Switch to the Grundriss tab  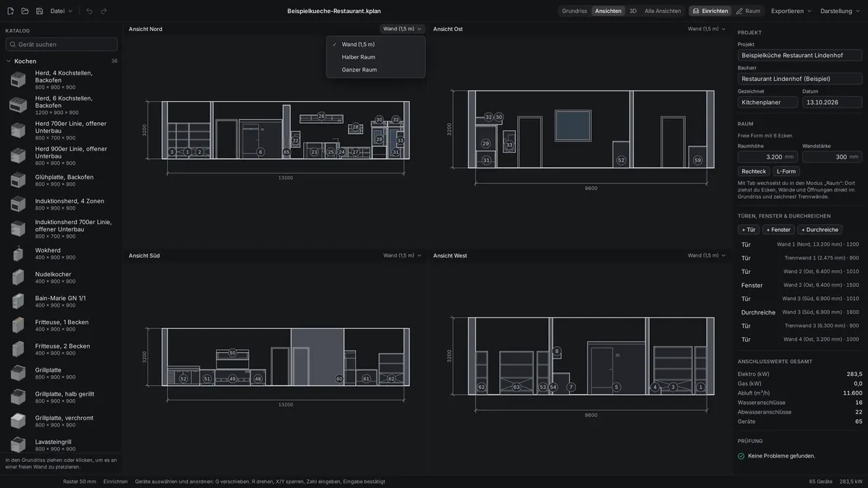pos(574,11)
